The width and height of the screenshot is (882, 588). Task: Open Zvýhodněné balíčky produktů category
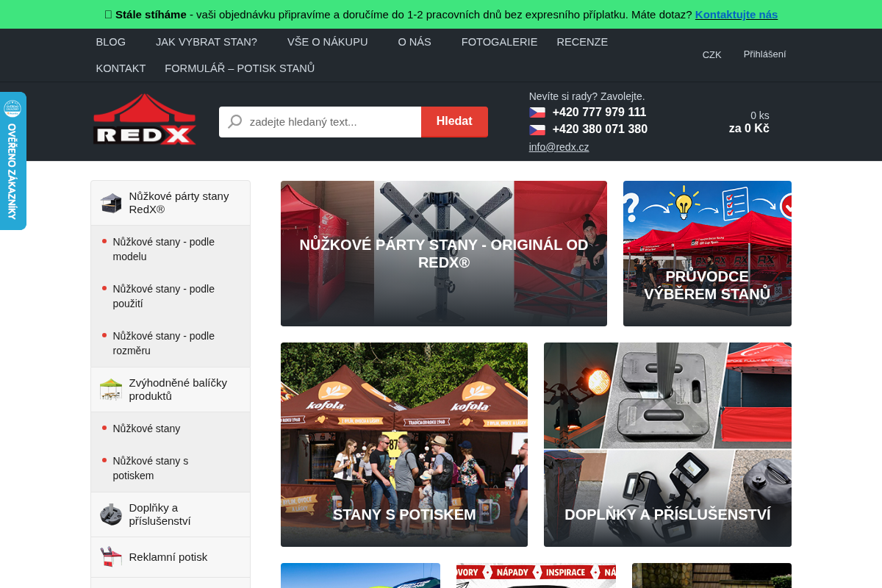tap(171, 390)
